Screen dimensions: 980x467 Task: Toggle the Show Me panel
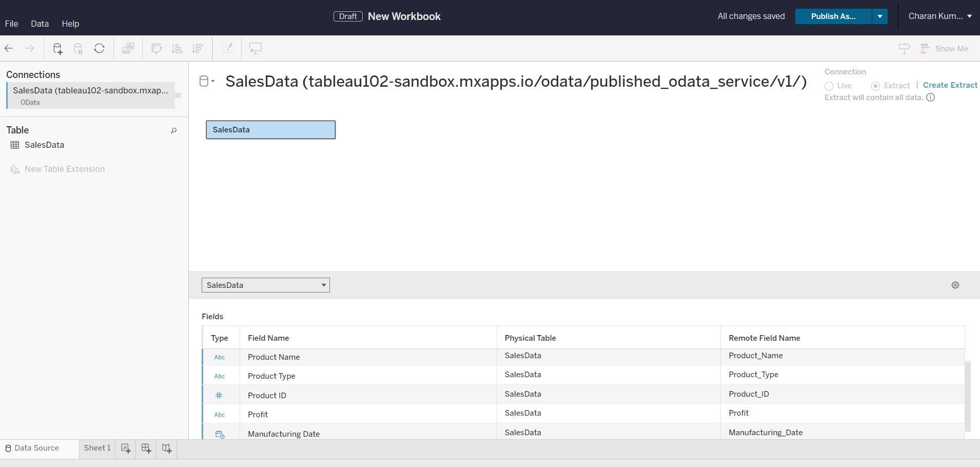coord(945,48)
